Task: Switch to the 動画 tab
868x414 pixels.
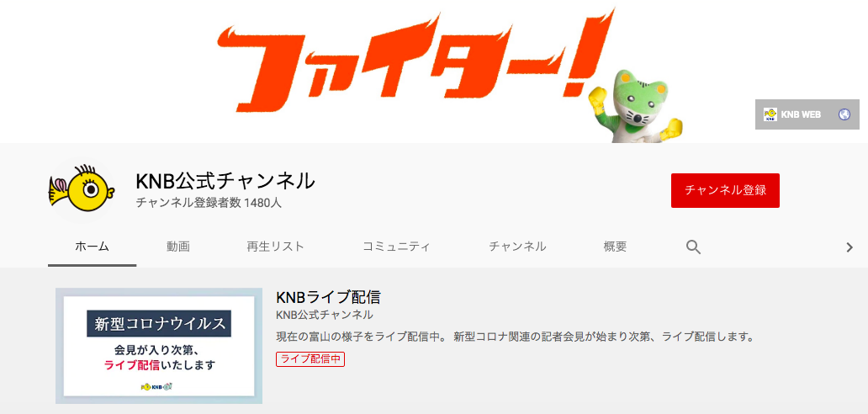Action: (x=178, y=247)
